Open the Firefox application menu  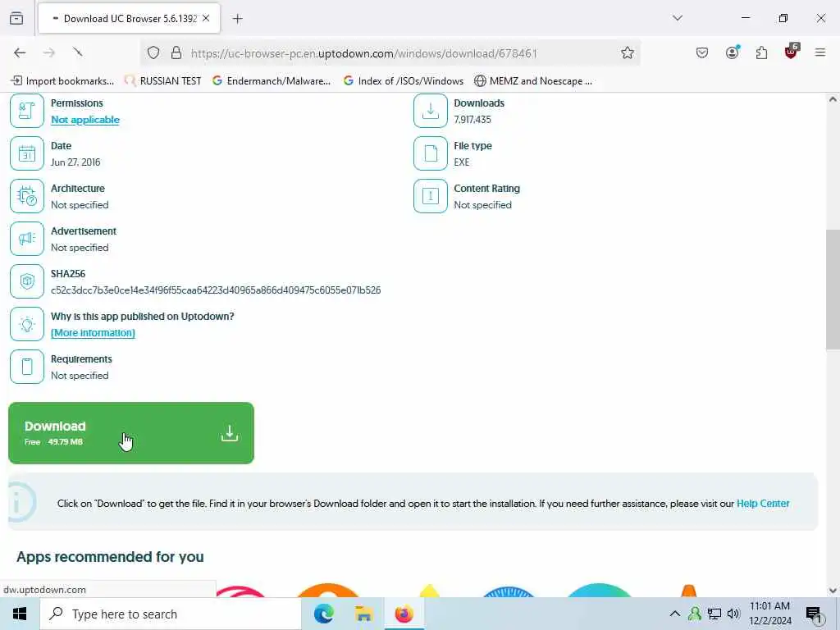point(820,52)
